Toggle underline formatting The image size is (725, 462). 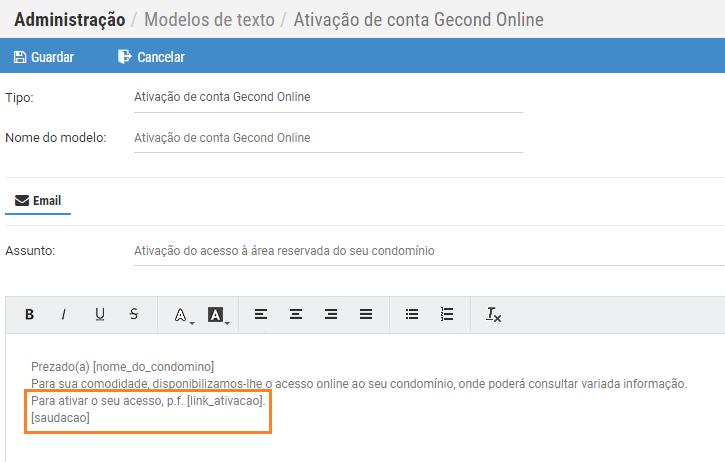[99, 314]
